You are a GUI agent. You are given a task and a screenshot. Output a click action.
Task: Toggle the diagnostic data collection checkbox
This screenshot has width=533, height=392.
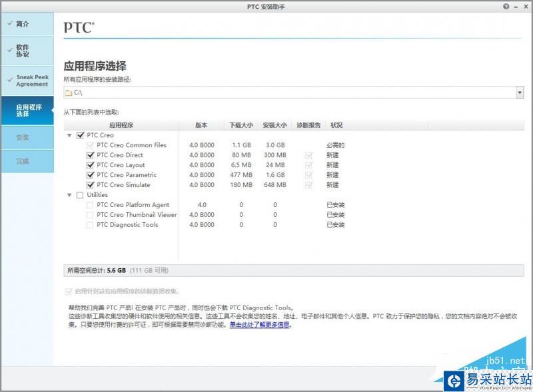click(x=69, y=291)
